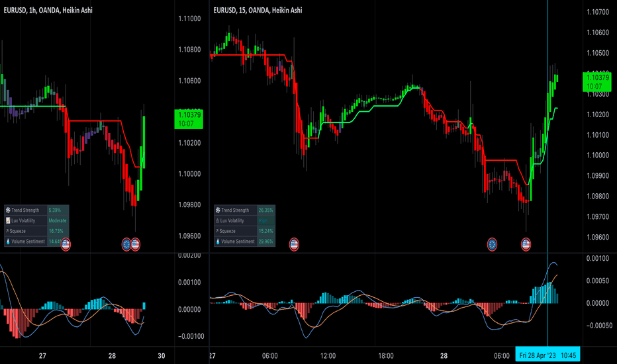The height and width of the screenshot is (364, 617).
Task: Click the 26.35% Trend Strength value
Action: click(x=265, y=210)
